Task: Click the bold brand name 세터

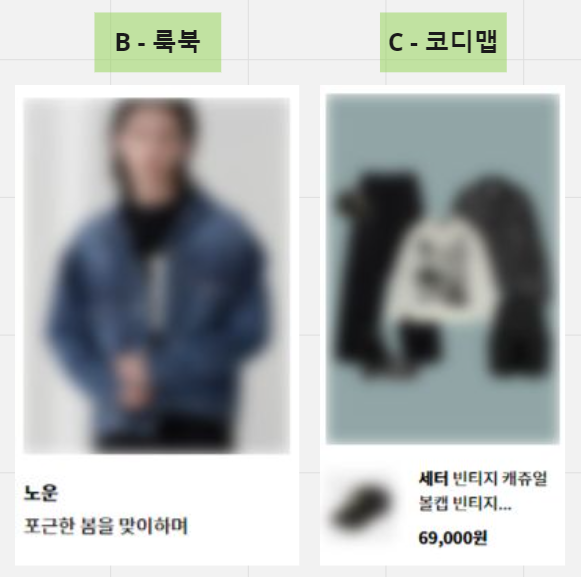Action: click(x=433, y=478)
